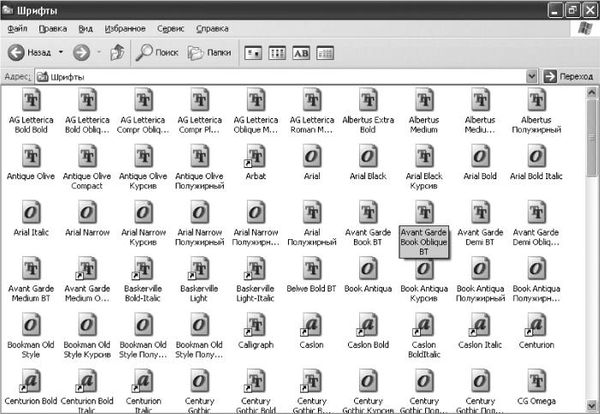Viewport: 600px width, 414px height.
Task: Switch to large icons view button
Action: [252, 51]
